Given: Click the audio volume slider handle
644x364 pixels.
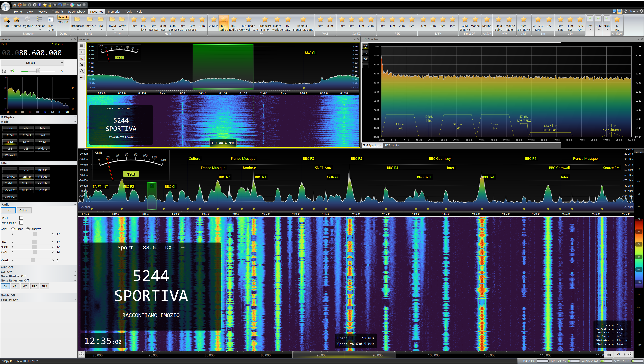Looking at the screenshot, I should (x=38, y=71).
